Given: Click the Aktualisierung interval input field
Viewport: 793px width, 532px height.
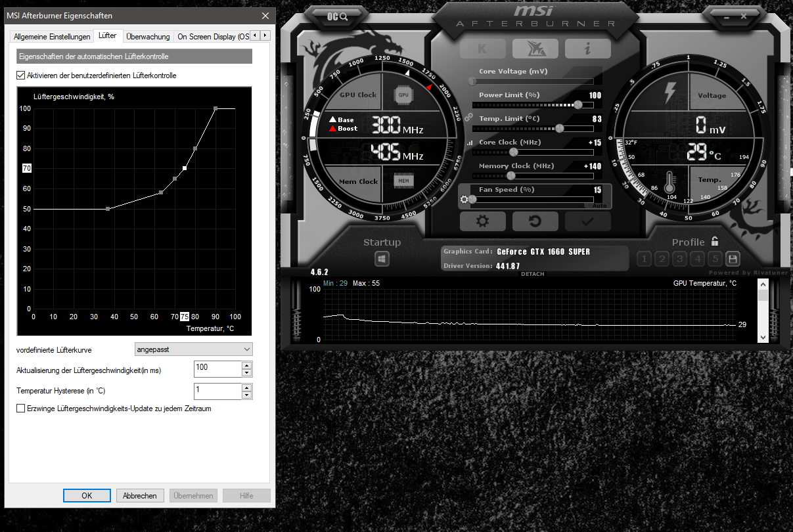Looking at the screenshot, I should (x=217, y=369).
